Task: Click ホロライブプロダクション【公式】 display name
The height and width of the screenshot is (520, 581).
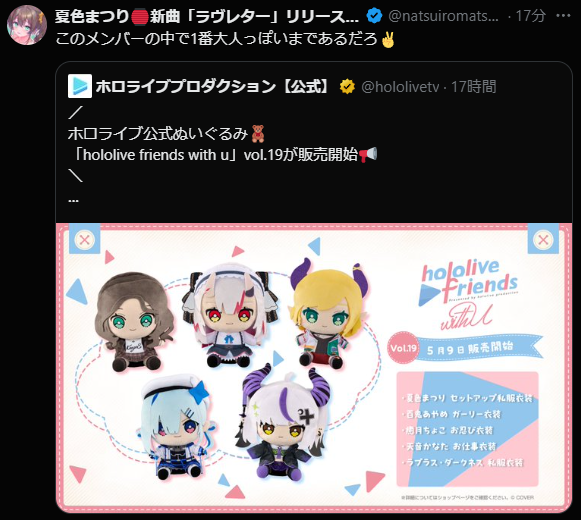Action: [x=212, y=86]
